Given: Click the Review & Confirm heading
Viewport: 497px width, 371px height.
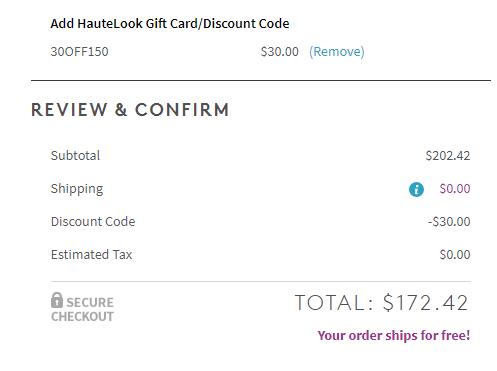Looking at the screenshot, I should pos(130,110).
